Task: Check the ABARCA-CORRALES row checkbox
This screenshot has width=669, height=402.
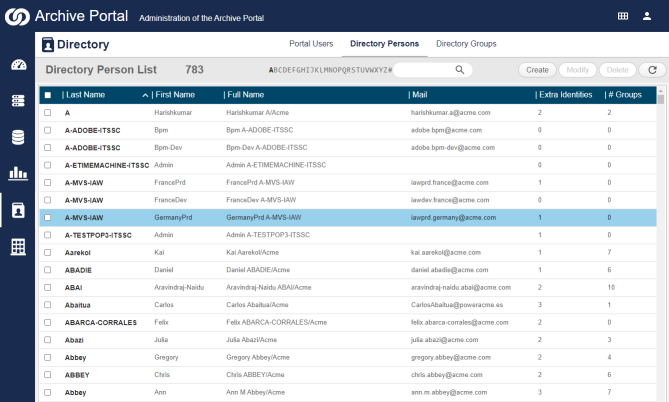Action: (x=48, y=323)
